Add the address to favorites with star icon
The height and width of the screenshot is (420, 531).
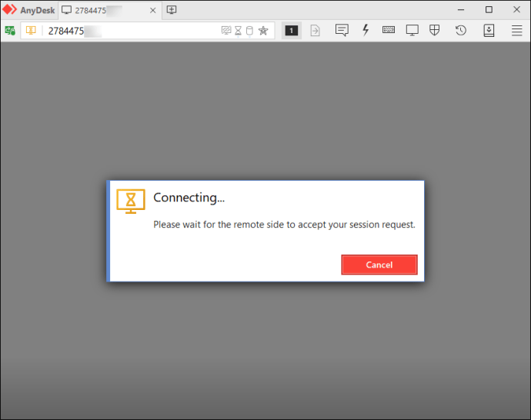tap(263, 31)
